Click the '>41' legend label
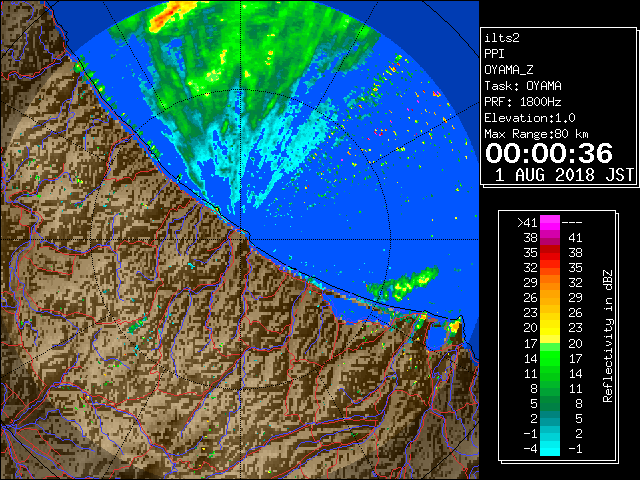Screen dimensions: 640x480 pos(527,223)
